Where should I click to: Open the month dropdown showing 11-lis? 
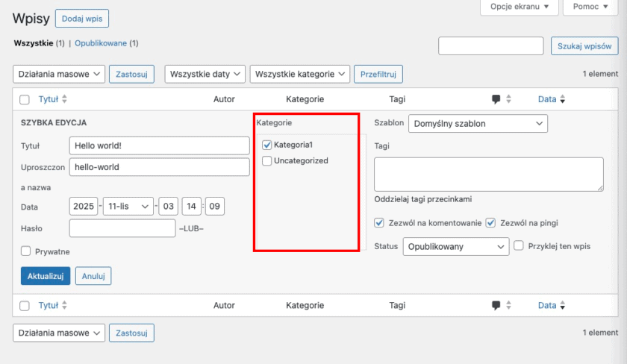click(x=128, y=207)
